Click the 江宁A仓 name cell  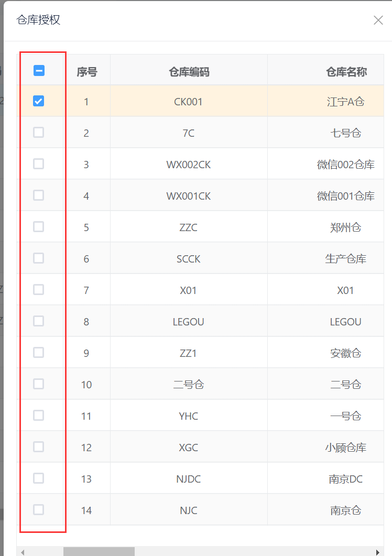click(325, 102)
